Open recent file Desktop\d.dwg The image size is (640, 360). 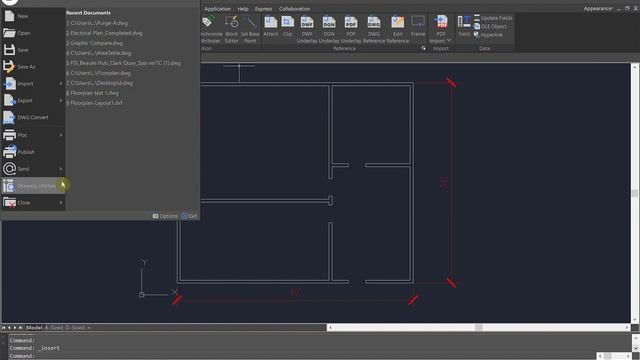coord(100,83)
